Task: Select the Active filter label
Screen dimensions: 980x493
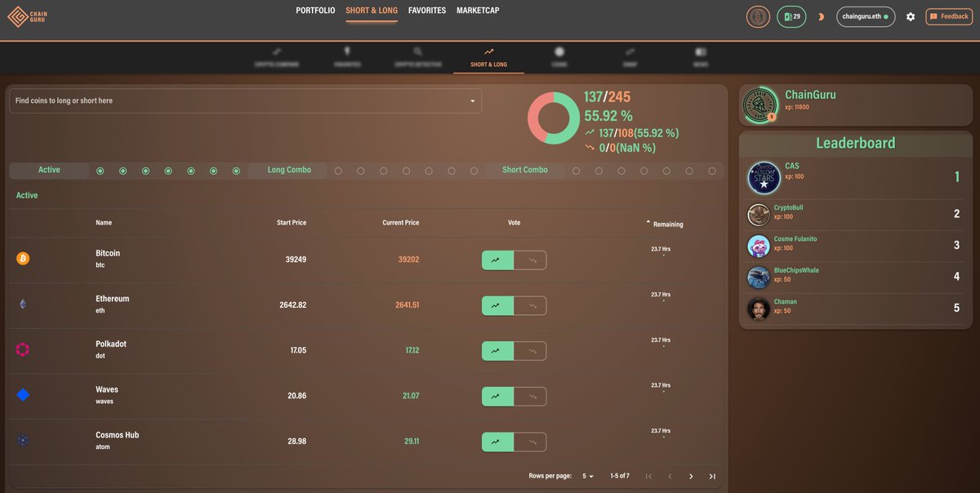Action: click(49, 170)
